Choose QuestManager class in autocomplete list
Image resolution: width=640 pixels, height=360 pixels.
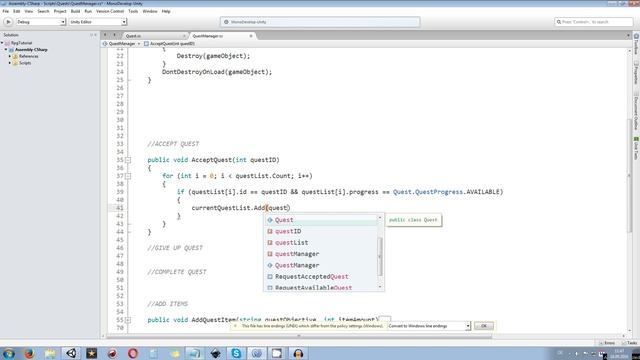pos(320,265)
